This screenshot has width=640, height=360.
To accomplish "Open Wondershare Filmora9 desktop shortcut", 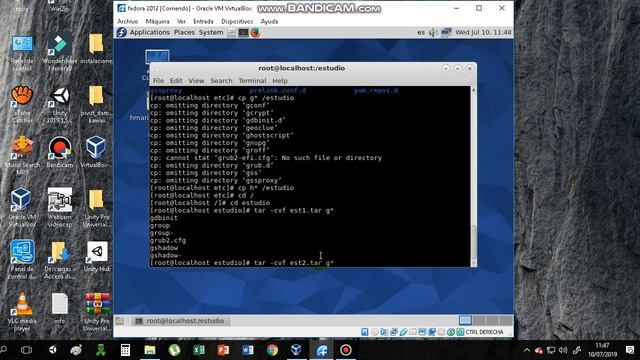I will [x=60, y=53].
